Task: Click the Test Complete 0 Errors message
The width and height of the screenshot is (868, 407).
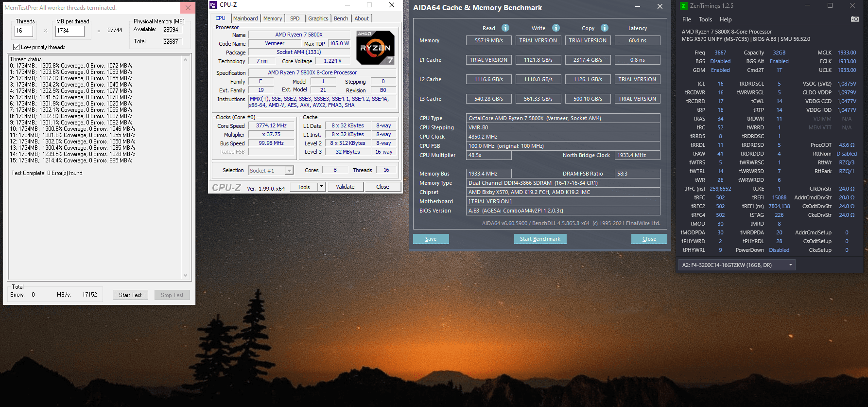Action: pos(47,173)
